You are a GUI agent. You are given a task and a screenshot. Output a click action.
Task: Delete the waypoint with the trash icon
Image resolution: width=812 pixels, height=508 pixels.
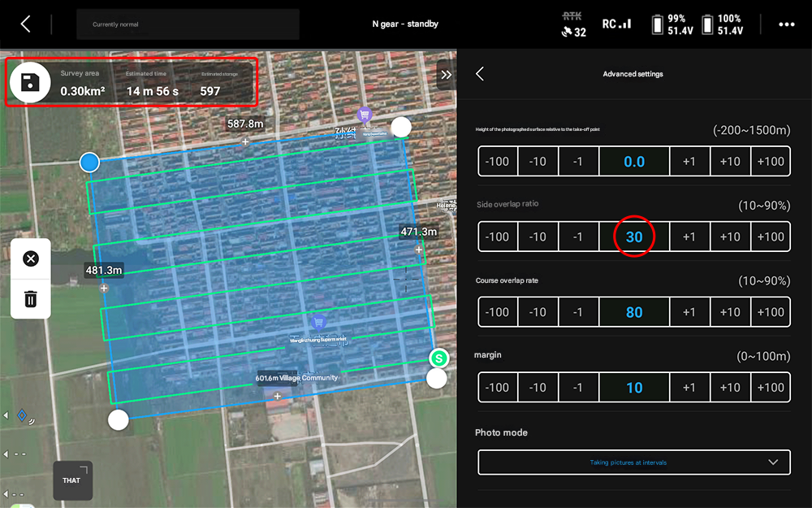31,298
